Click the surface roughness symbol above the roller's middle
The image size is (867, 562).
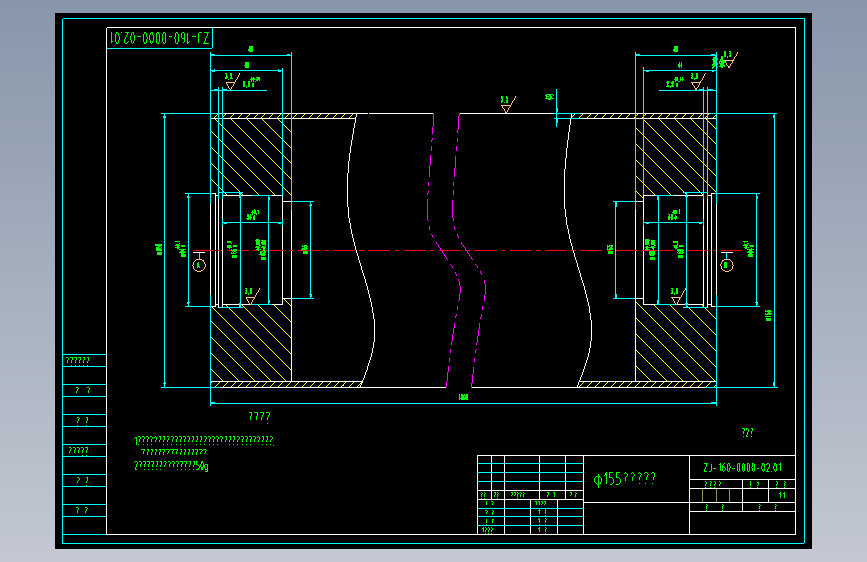[x=508, y=105]
